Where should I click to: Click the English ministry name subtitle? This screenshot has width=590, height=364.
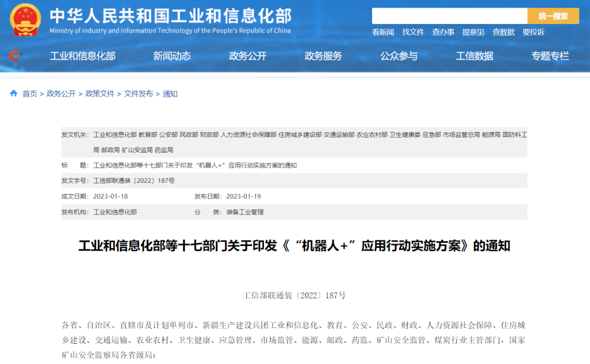[x=170, y=31]
